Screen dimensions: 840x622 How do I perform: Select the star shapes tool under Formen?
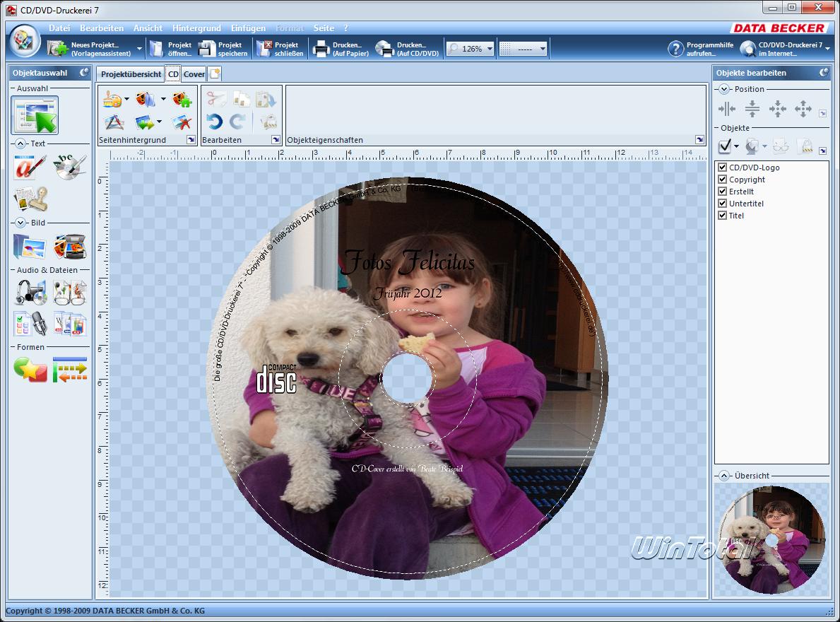tap(30, 370)
